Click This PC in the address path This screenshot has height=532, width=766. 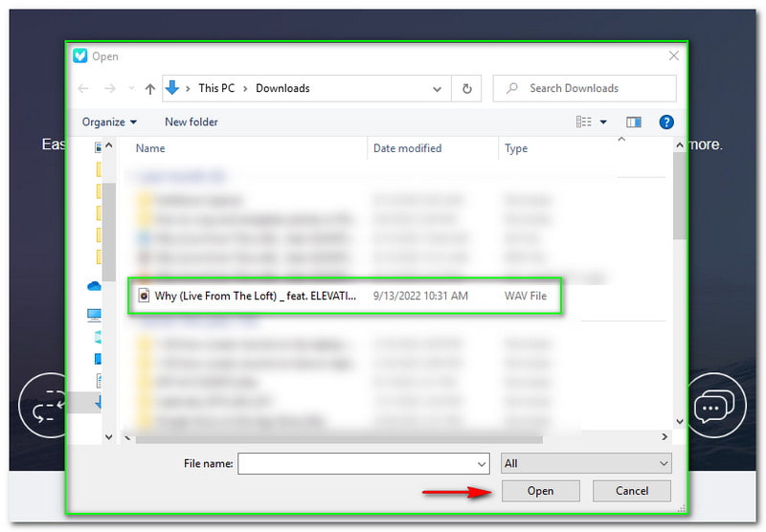pos(216,88)
